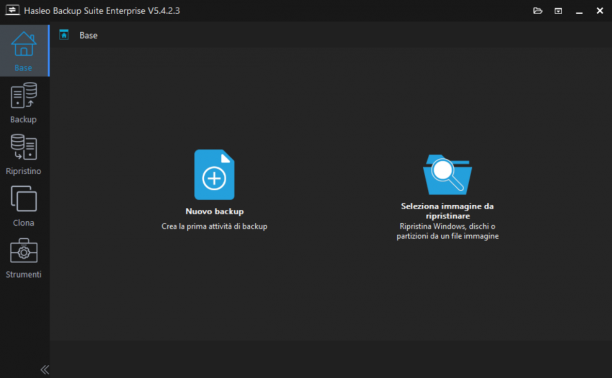Click 'Crea la prima attività di backup' text
Viewport: 612px width, 378px height.
[214, 226]
